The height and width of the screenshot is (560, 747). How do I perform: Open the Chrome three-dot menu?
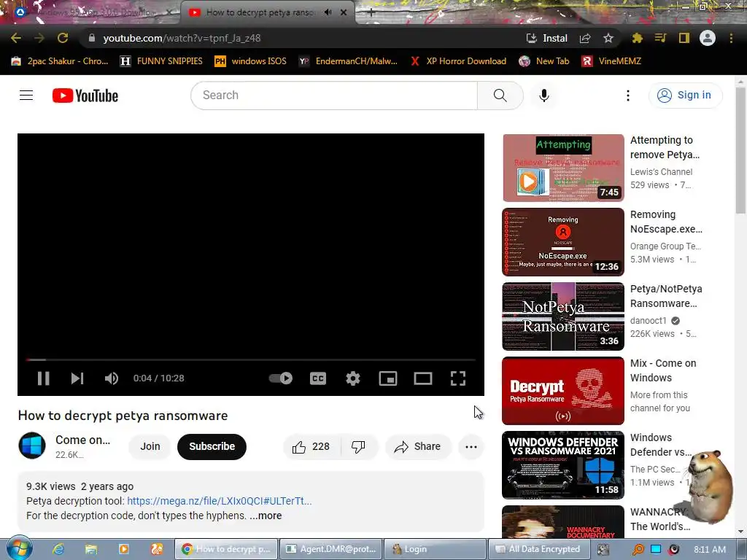731,38
